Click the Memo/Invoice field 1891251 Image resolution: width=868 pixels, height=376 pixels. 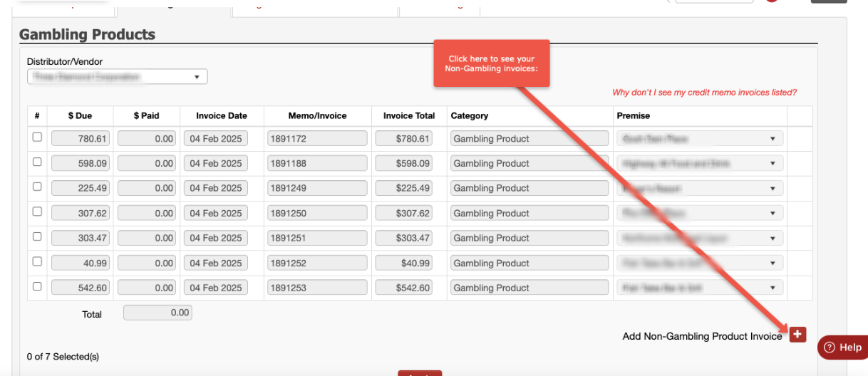(x=317, y=239)
